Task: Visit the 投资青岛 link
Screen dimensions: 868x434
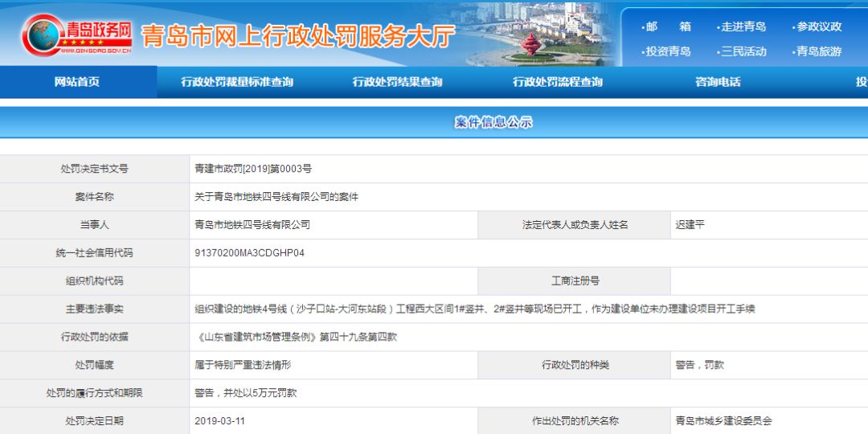Action: click(x=666, y=51)
